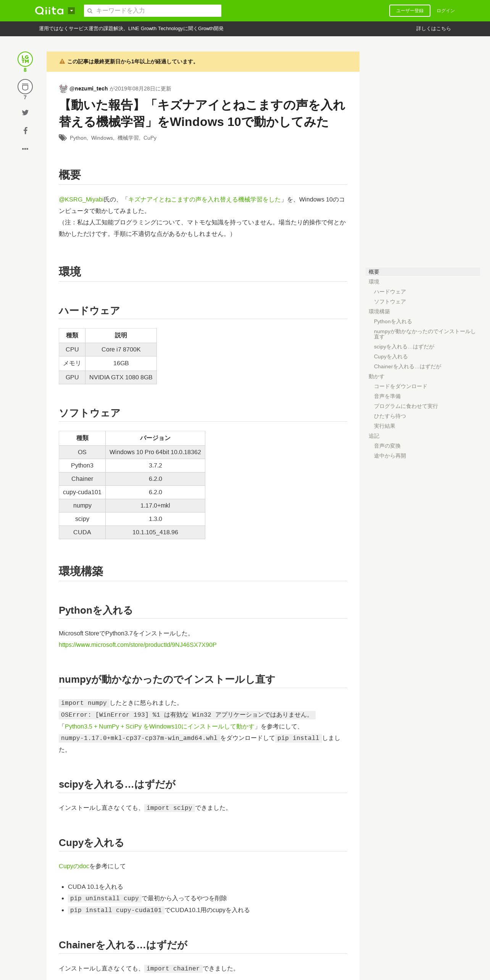490x980 pixels.
Task: Click the stock article icon
Action: [x=25, y=87]
